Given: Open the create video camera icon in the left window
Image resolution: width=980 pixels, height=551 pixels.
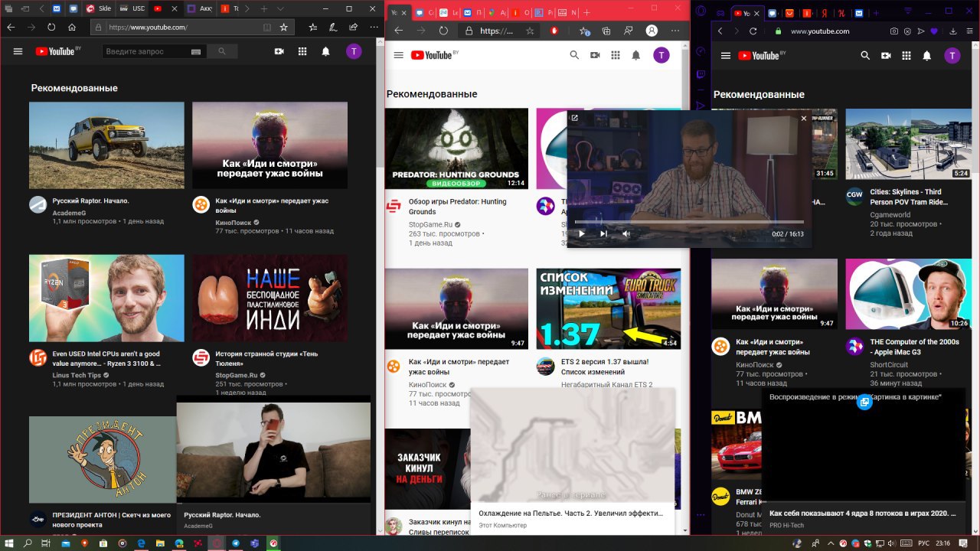Looking at the screenshot, I should click(x=279, y=51).
